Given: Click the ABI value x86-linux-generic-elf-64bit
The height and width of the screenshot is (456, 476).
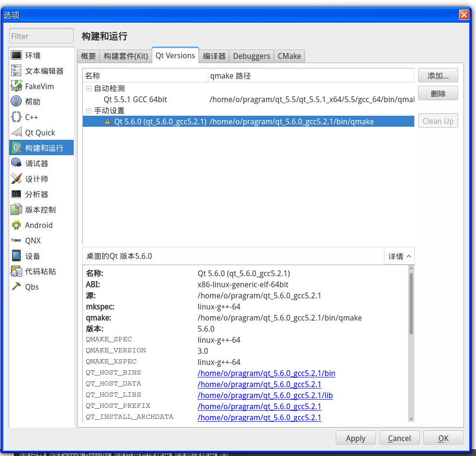Looking at the screenshot, I should (x=243, y=284).
